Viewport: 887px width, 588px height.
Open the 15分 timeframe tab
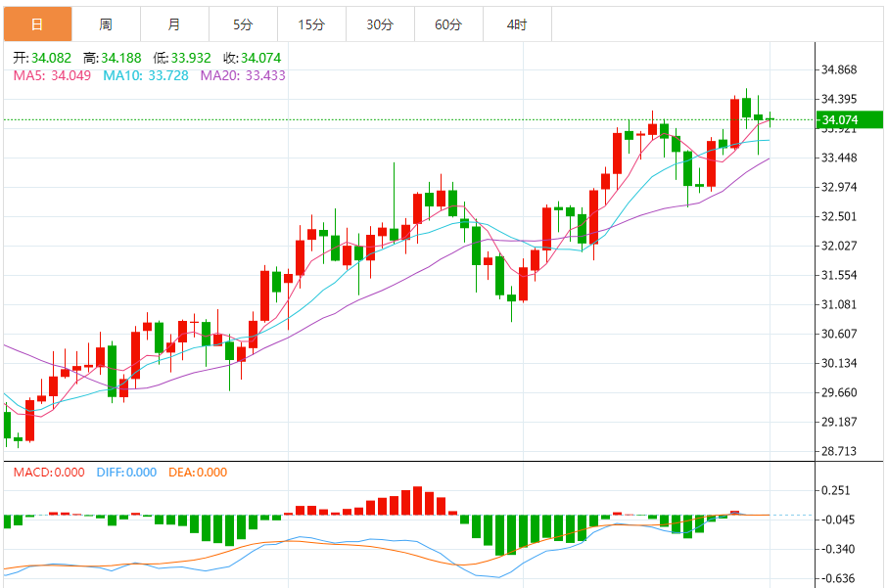click(311, 24)
